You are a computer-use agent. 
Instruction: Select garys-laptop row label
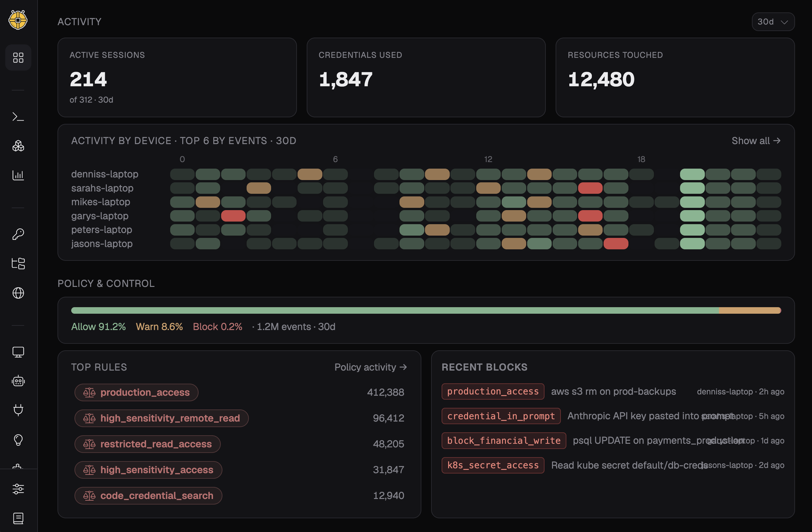click(100, 216)
